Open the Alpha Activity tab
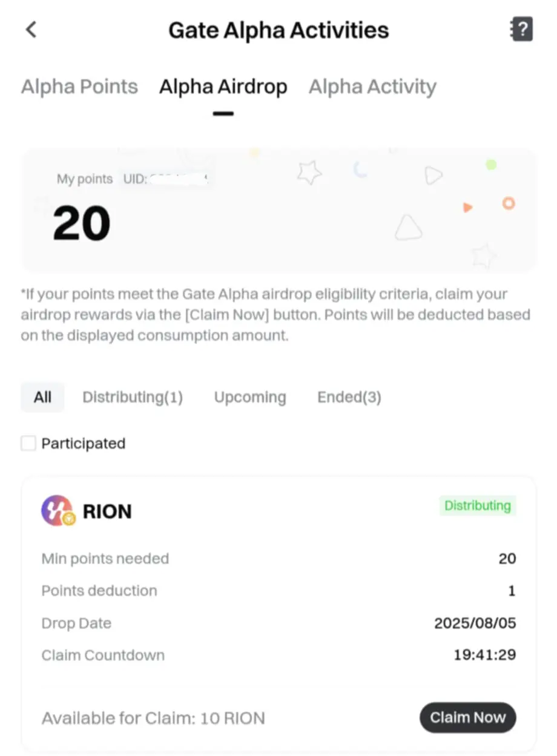Viewport: 557px width, 756px height. coord(372,87)
